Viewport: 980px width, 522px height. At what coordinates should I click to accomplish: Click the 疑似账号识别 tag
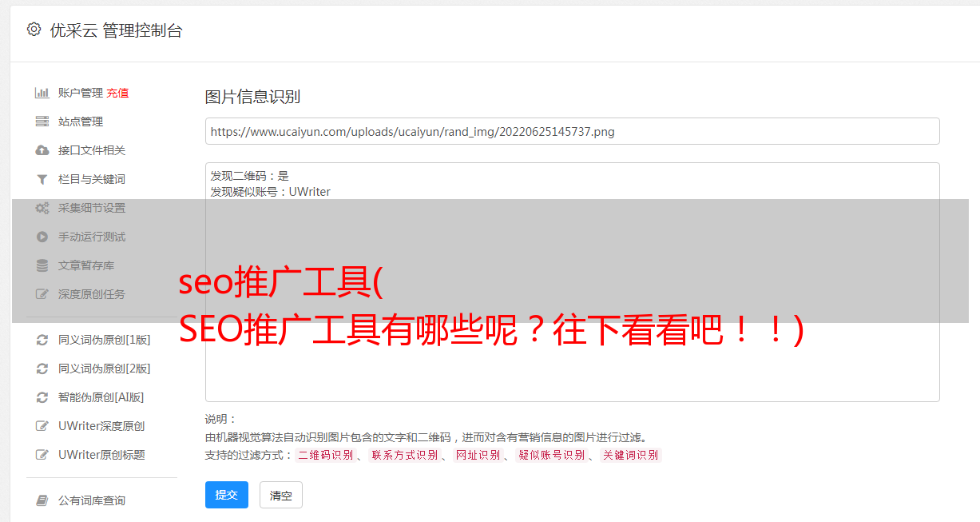tap(551, 455)
